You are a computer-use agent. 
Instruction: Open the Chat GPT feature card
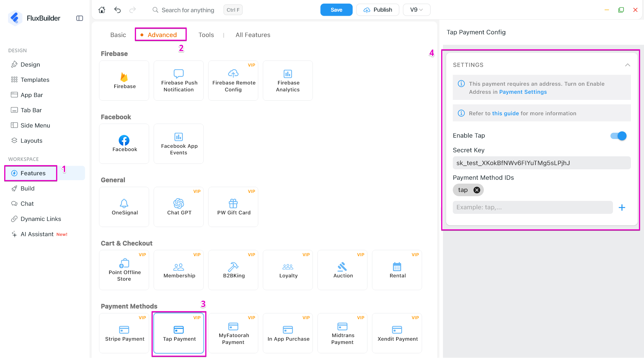pyautogui.click(x=179, y=207)
